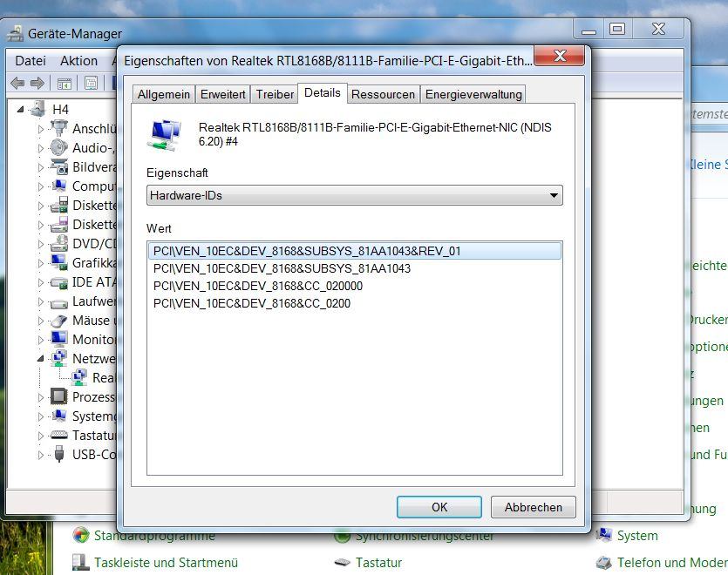
Task: Click the Grafikkarte display adapter icon
Action: [x=59, y=262]
